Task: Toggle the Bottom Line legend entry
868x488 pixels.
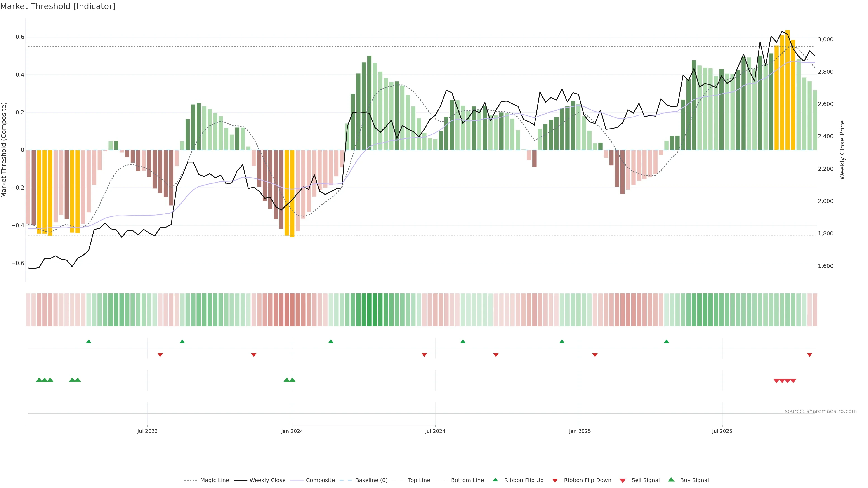Action: pos(467,480)
